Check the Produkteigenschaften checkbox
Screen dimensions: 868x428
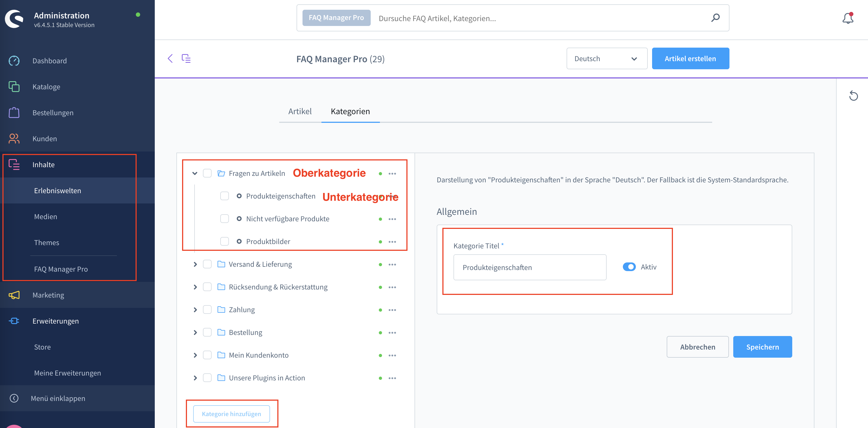point(224,196)
